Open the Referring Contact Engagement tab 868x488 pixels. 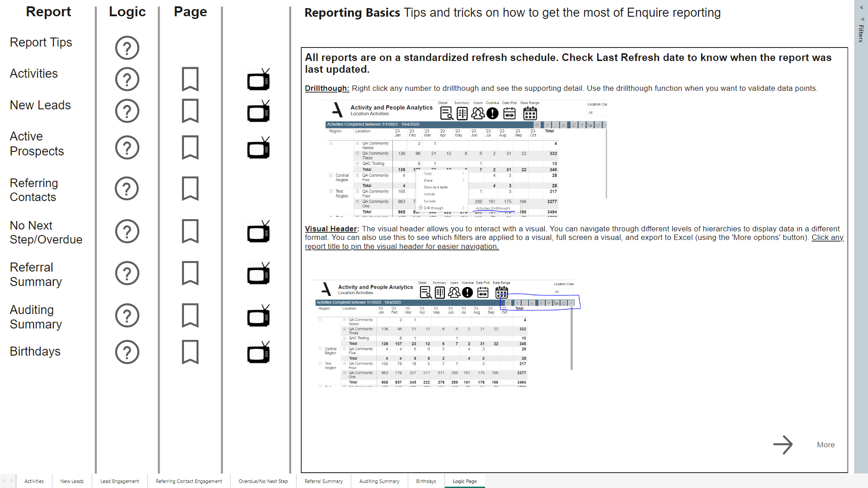click(189, 481)
